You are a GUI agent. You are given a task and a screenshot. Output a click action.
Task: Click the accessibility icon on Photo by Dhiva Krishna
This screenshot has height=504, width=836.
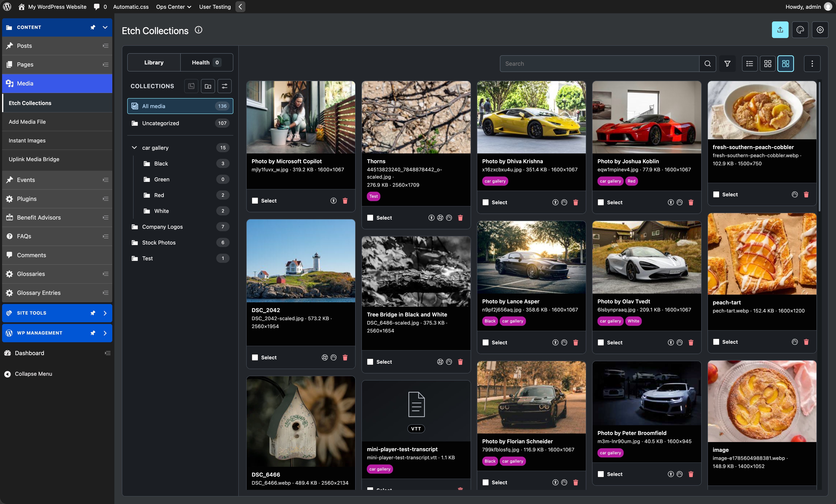tap(555, 203)
